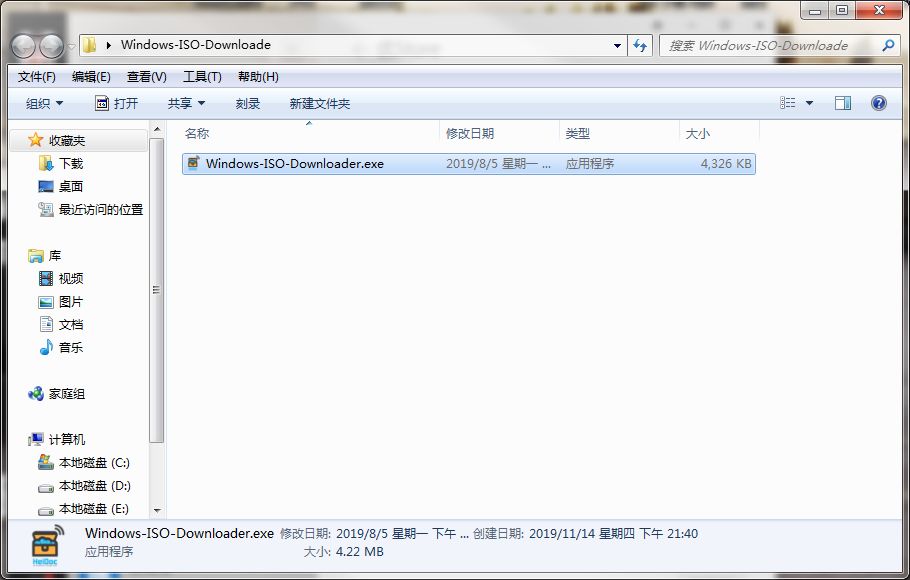The height and width of the screenshot is (580, 910).
Task: Sort by 类型 column header
Action: click(577, 134)
